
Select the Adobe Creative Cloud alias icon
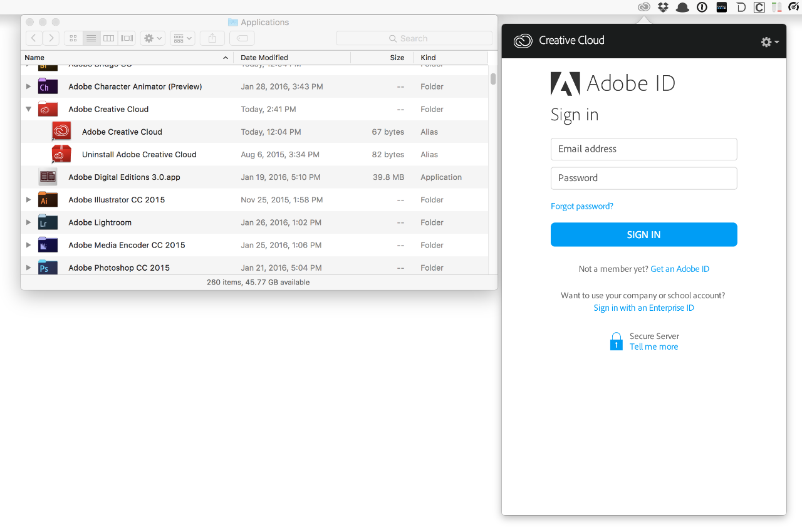point(61,132)
